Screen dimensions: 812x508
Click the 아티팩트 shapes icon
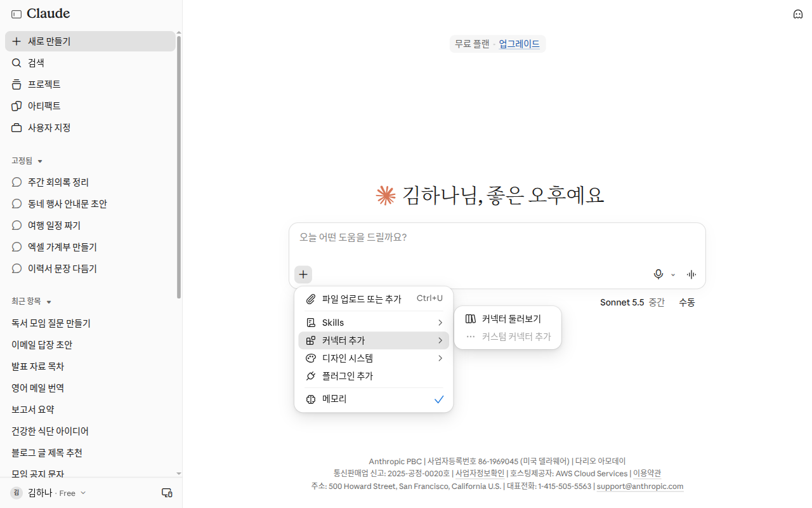click(x=16, y=106)
